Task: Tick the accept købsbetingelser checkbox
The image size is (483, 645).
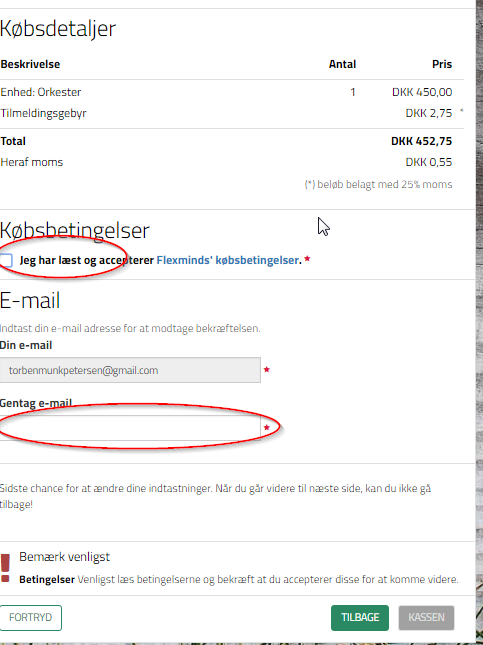Action: [6, 260]
